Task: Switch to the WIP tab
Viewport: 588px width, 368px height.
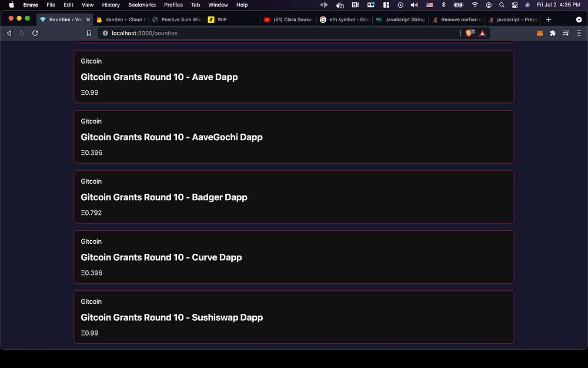Action: [232, 19]
